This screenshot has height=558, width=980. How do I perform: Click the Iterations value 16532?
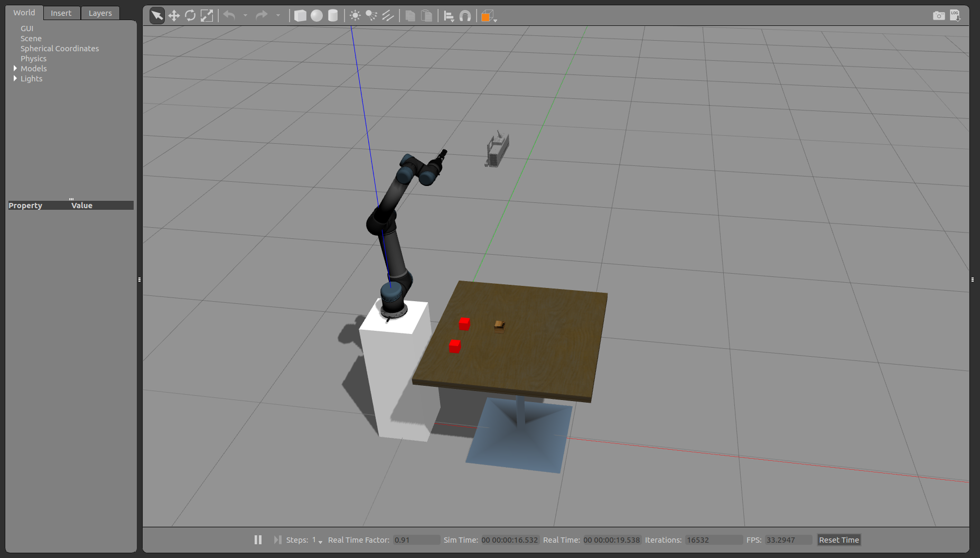pos(714,540)
